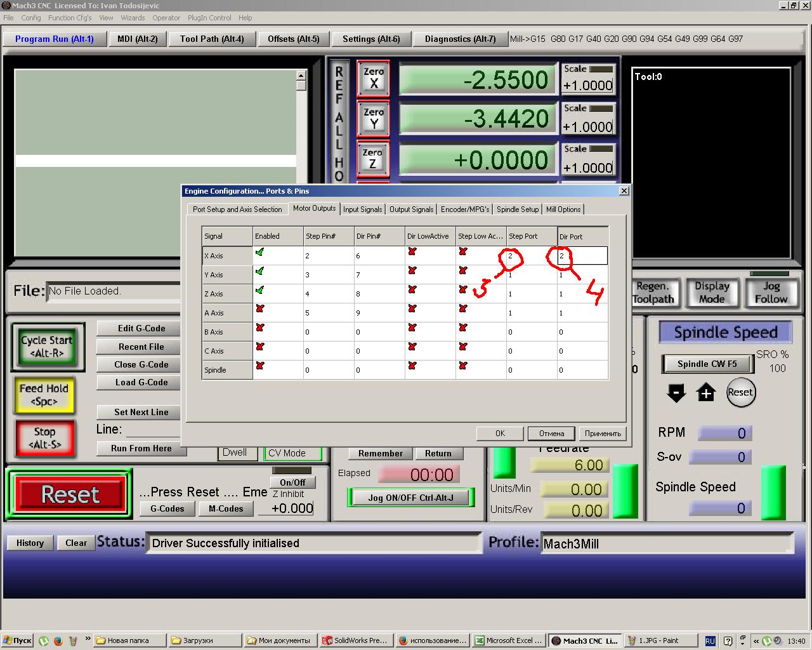Viewport: 812px width, 650px height.
Task: Switch to the Input Signals tab
Action: click(x=363, y=209)
